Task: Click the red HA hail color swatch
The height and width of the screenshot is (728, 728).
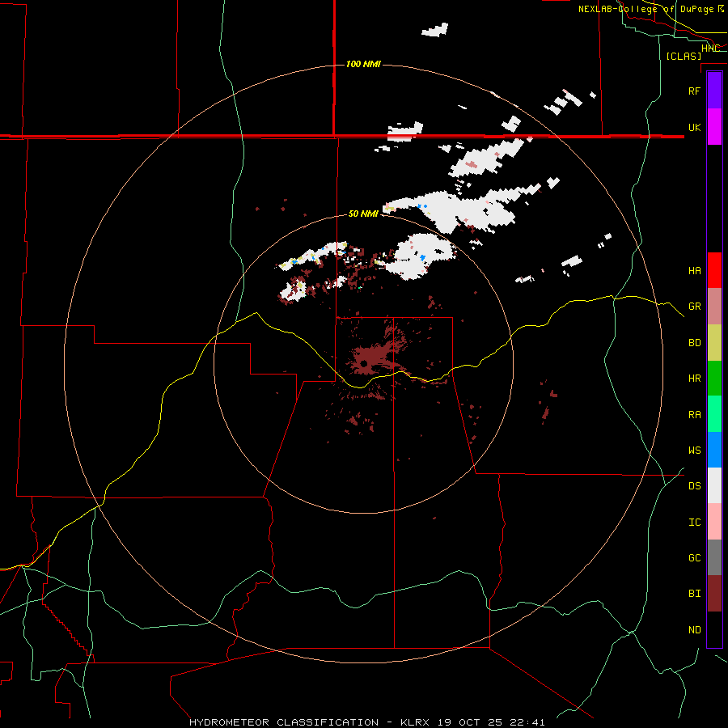Action: pos(714,270)
